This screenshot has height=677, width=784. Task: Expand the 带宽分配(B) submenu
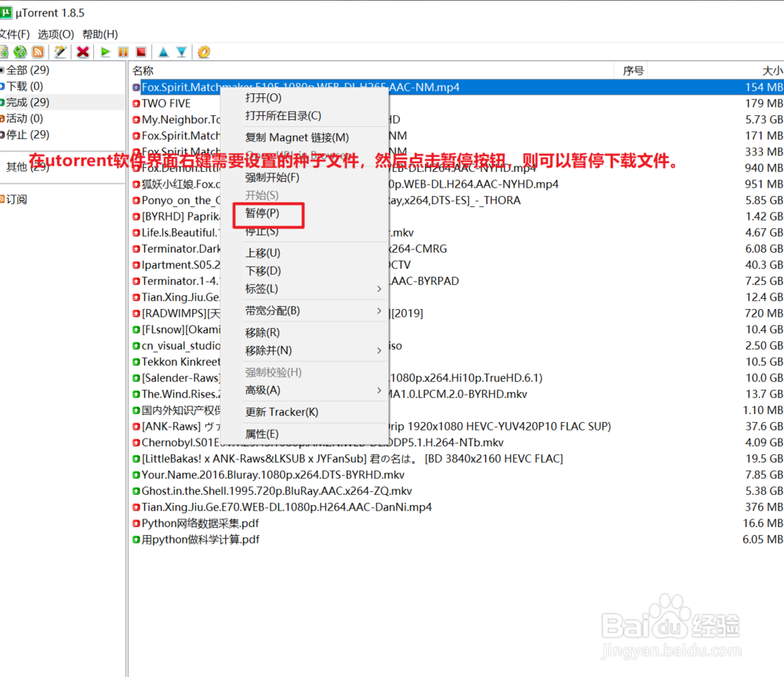[x=305, y=311]
